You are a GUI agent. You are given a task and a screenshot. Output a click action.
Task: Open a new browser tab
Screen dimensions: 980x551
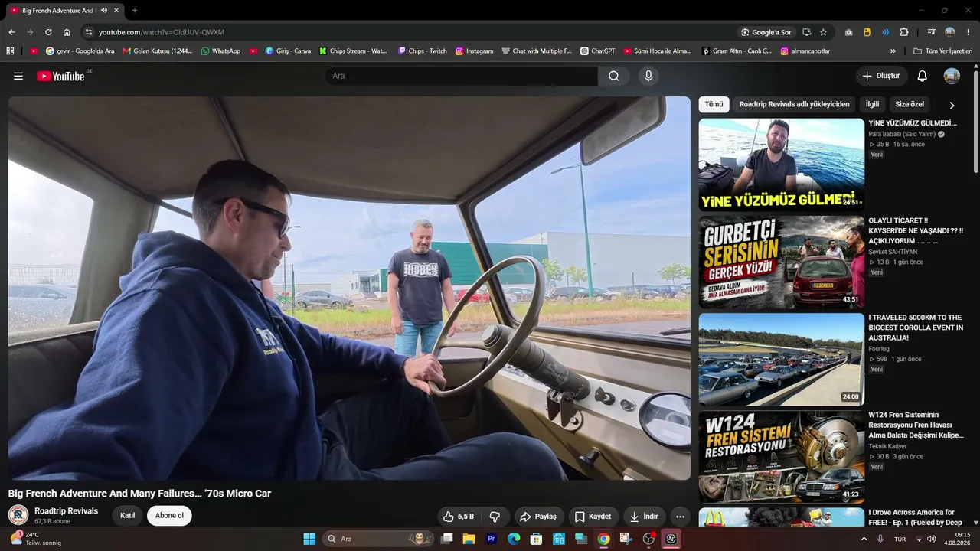[135, 11]
